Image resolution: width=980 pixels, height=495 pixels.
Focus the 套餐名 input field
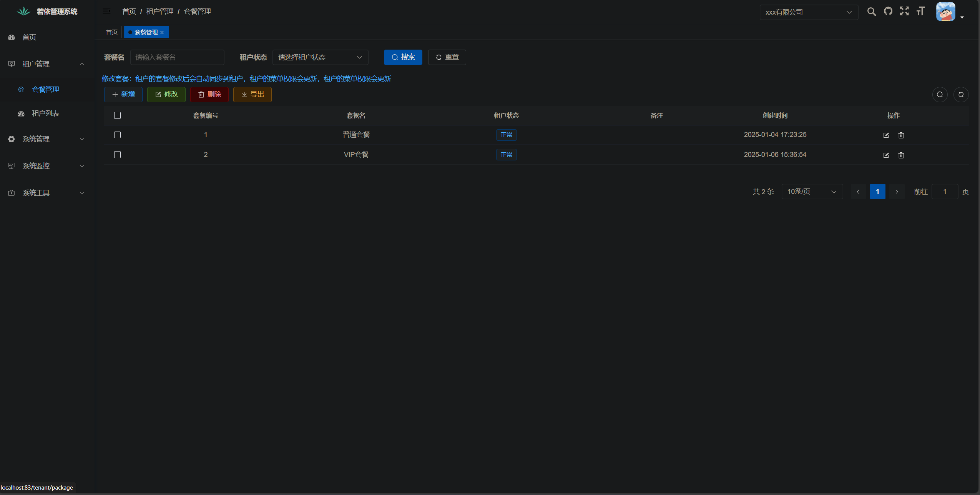[177, 57]
